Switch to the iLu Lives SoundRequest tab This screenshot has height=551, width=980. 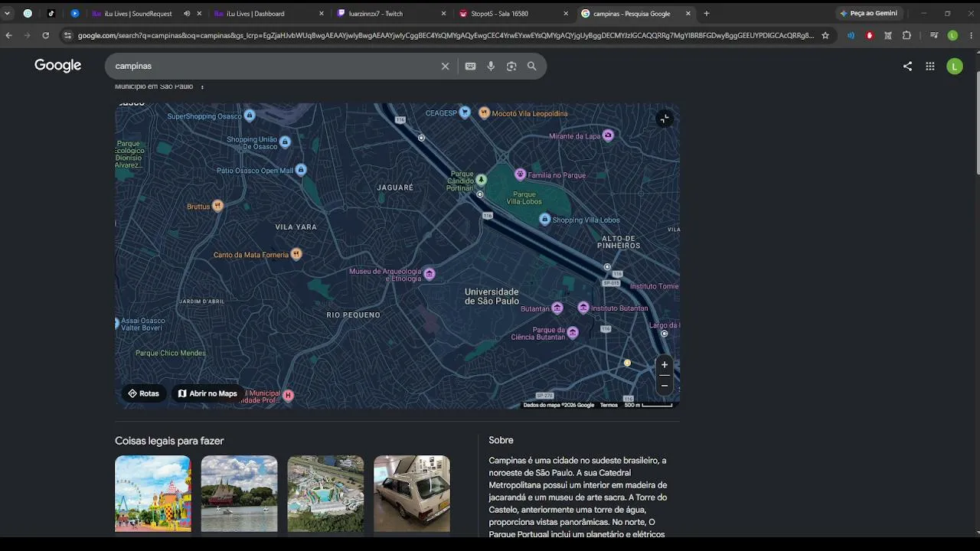point(138,14)
